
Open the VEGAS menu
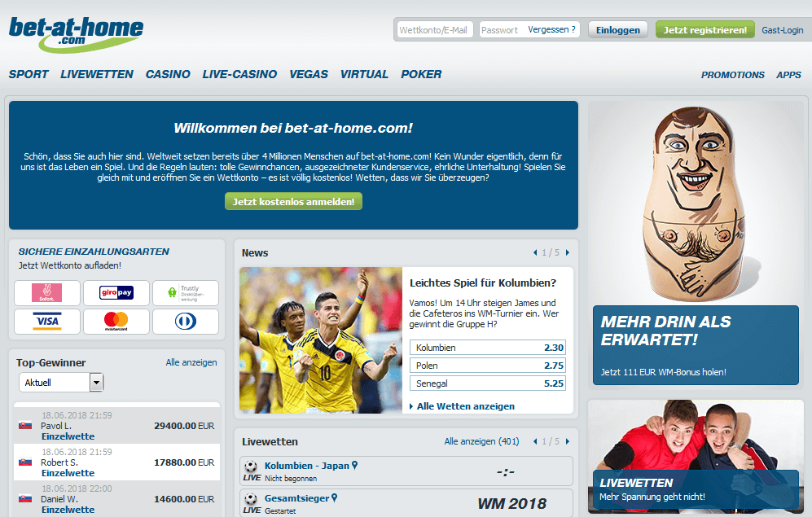[x=309, y=75]
